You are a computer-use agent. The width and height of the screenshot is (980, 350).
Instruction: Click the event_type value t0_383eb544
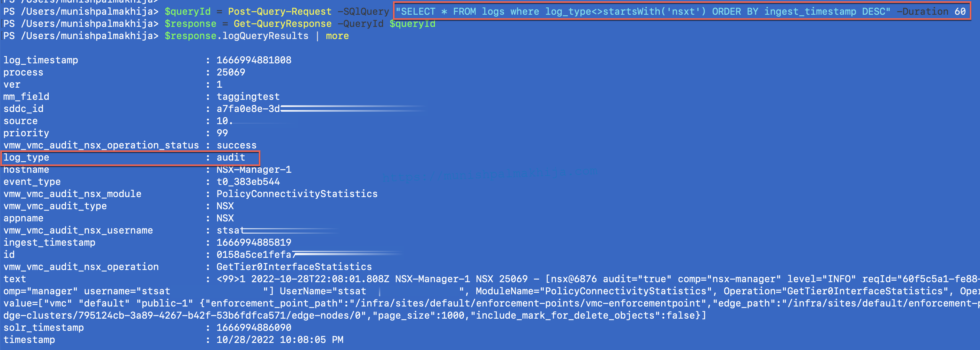coord(248,182)
